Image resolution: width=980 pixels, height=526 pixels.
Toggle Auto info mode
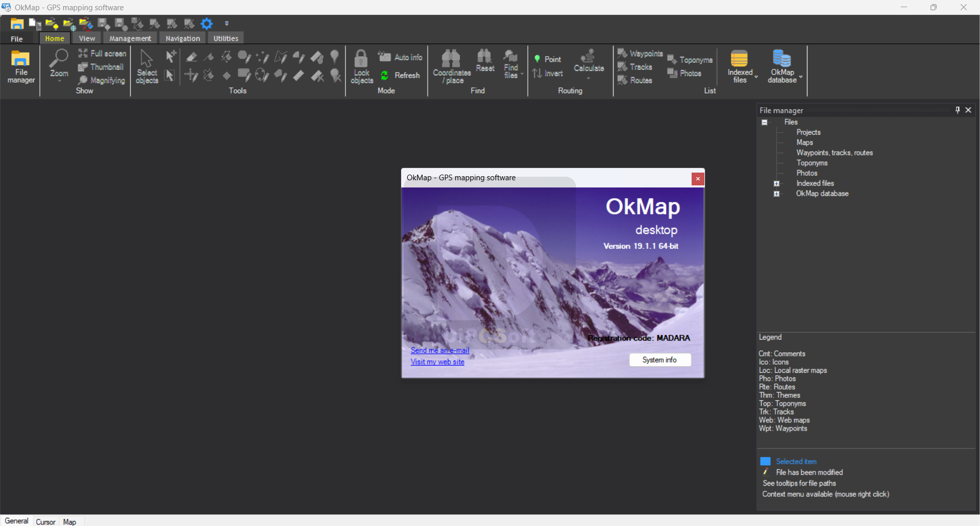pos(400,57)
